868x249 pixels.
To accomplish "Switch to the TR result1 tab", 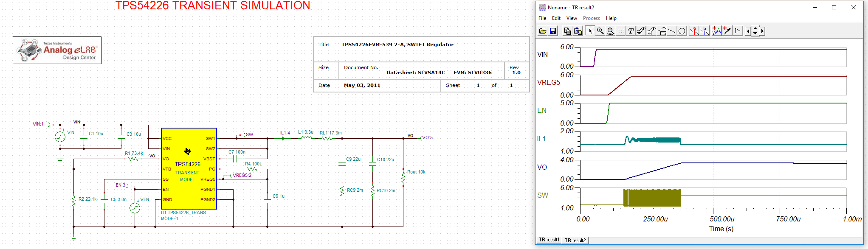I will (549, 240).
